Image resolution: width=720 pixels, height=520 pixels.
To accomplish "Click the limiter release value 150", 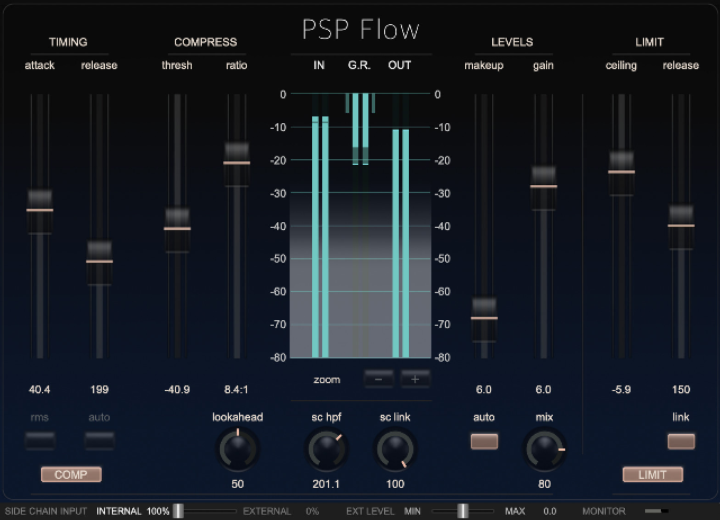I will [681, 390].
